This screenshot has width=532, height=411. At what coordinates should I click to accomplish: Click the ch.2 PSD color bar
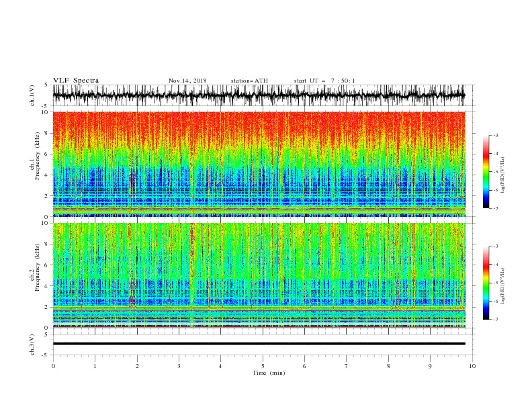(x=486, y=283)
